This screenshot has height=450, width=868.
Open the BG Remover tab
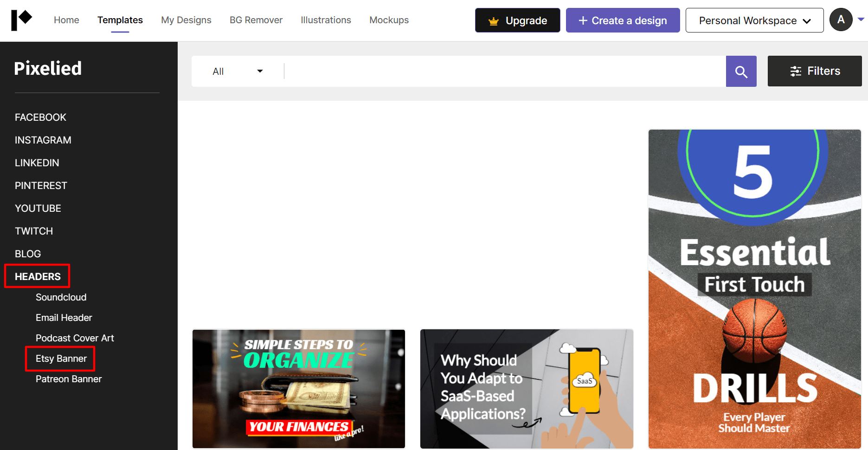[x=256, y=20]
